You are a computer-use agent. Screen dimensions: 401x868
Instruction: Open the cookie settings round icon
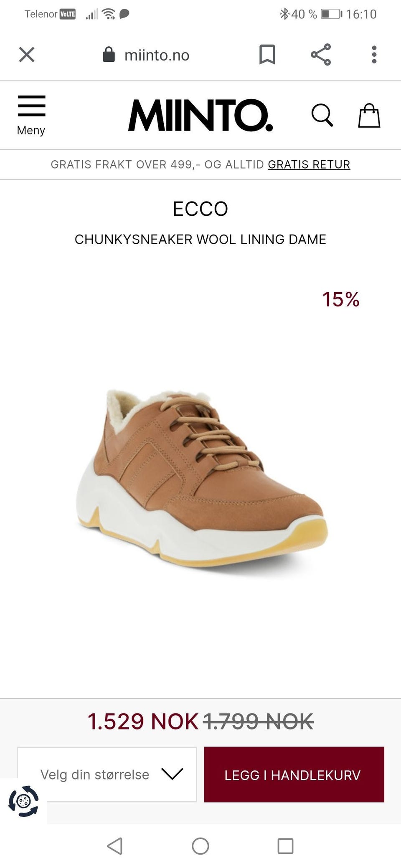[x=23, y=801]
